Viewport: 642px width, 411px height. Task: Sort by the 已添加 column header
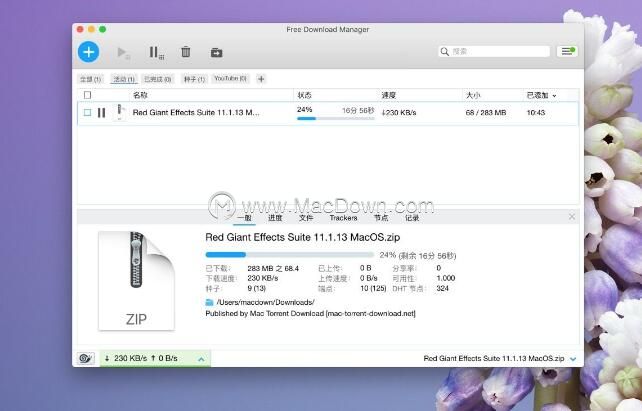[x=541, y=95]
